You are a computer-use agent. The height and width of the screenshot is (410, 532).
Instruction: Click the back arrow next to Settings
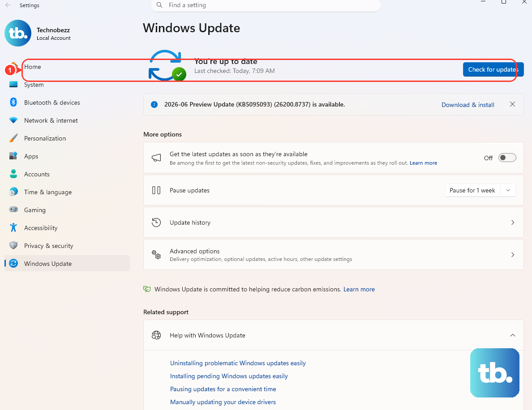[8, 5]
